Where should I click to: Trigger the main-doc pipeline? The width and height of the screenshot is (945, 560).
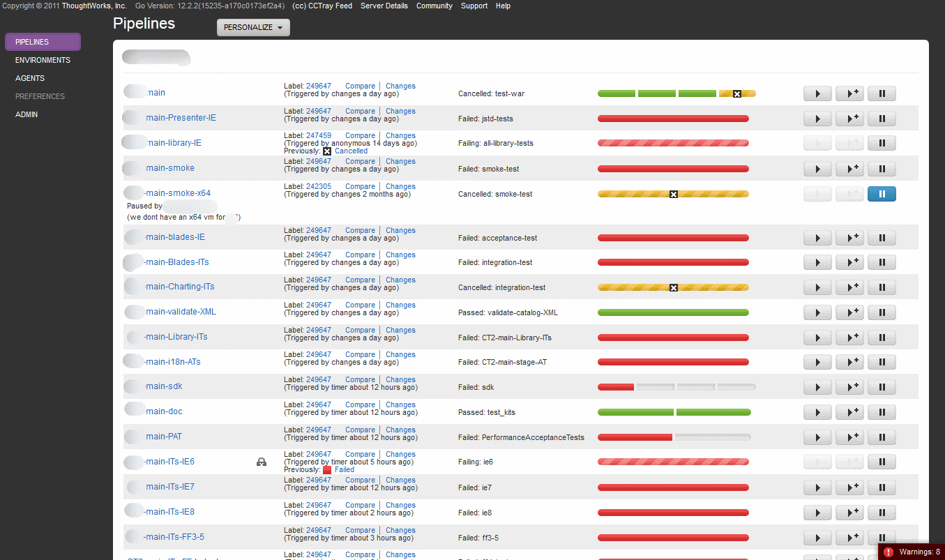817,411
